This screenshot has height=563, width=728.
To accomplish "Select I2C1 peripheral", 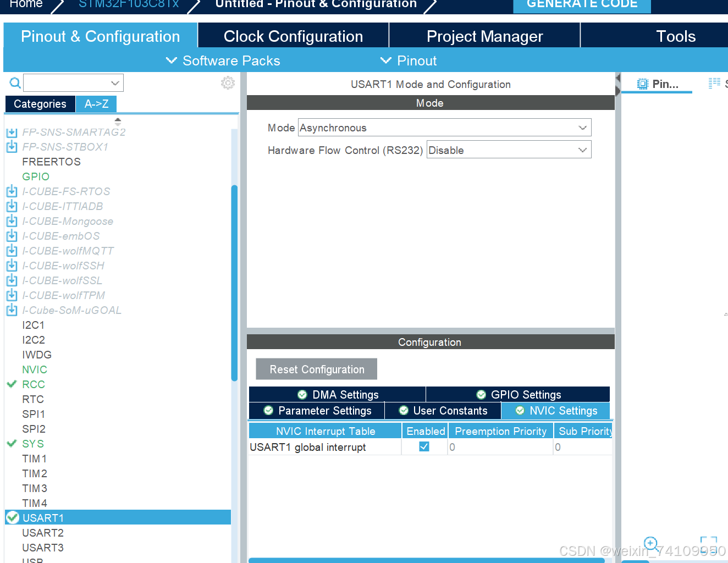I will [33, 325].
